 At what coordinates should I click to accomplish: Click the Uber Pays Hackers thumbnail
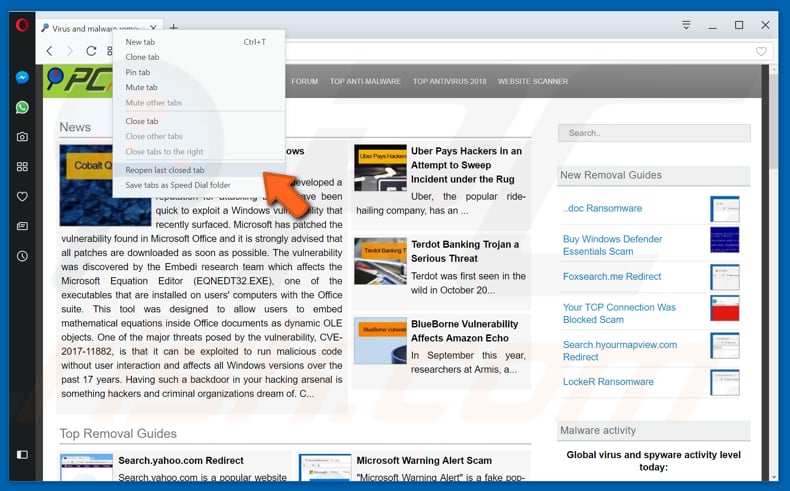tap(380, 168)
